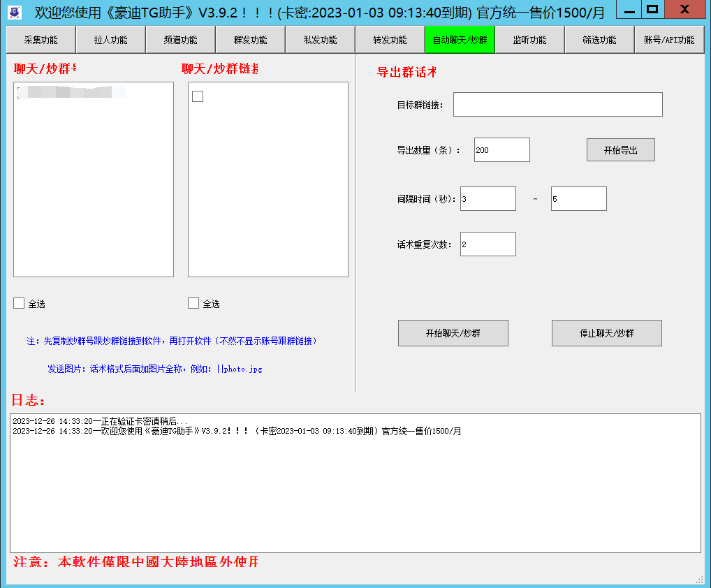This screenshot has width=711, height=588.
Task: Click the 话术重复次数 label
Action: (425, 245)
